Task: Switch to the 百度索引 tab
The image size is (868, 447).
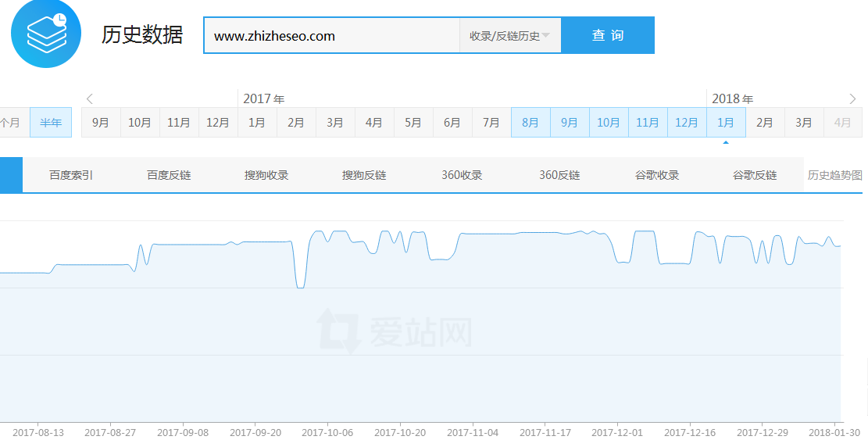Action: pyautogui.click(x=71, y=175)
